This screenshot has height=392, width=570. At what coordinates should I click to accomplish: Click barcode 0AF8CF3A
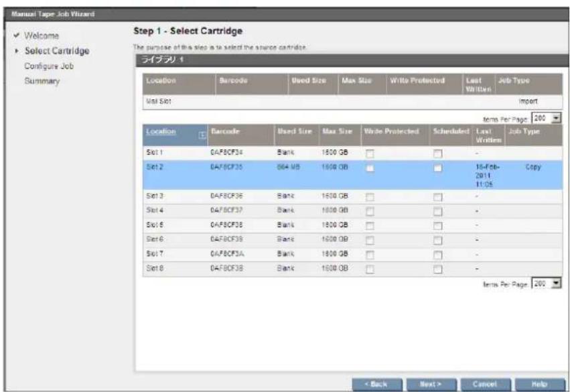(227, 253)
